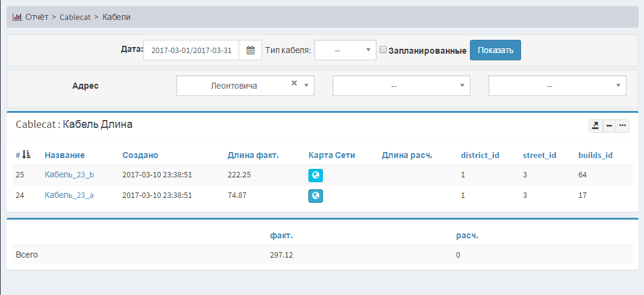Open the second address dropdown
The height and width of the screenshot is (295, 644).
pyautogui.click(x=401, y=86)
